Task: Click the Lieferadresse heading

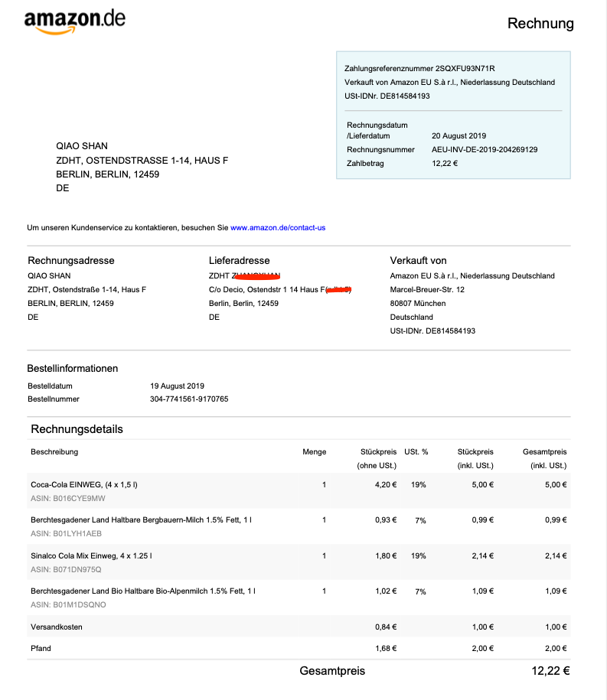Action: pos(240,261)
